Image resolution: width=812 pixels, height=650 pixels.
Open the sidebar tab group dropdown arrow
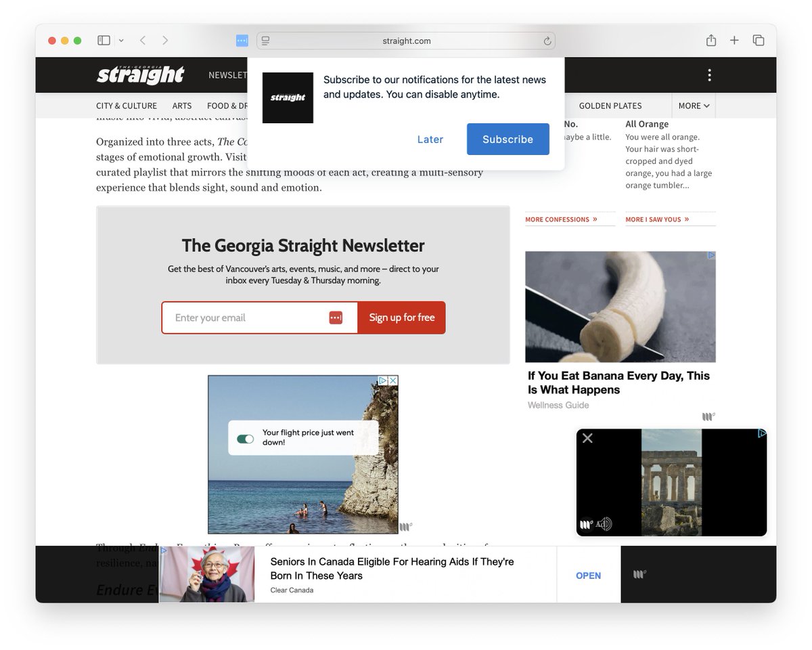(121, 41)
